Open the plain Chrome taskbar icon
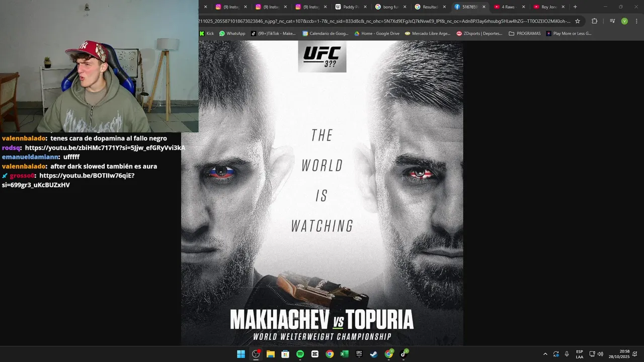Screen dimensions: 644x362 (x=330, y=354)
